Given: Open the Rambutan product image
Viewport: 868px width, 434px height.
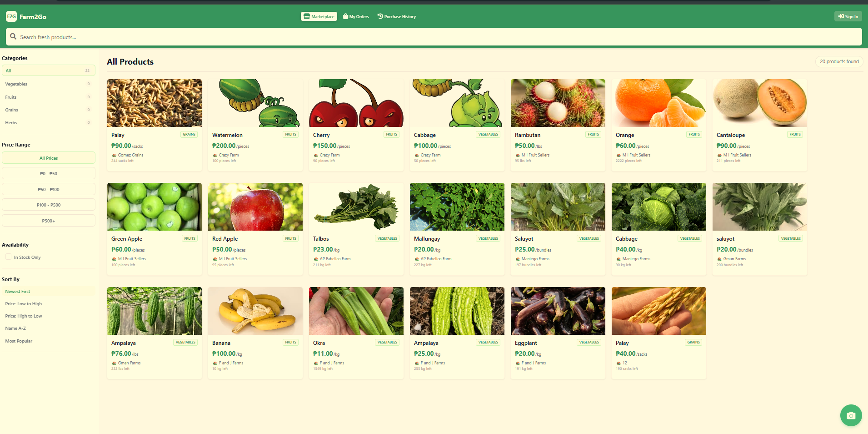Looking at the screenshot, I should 558,103.
